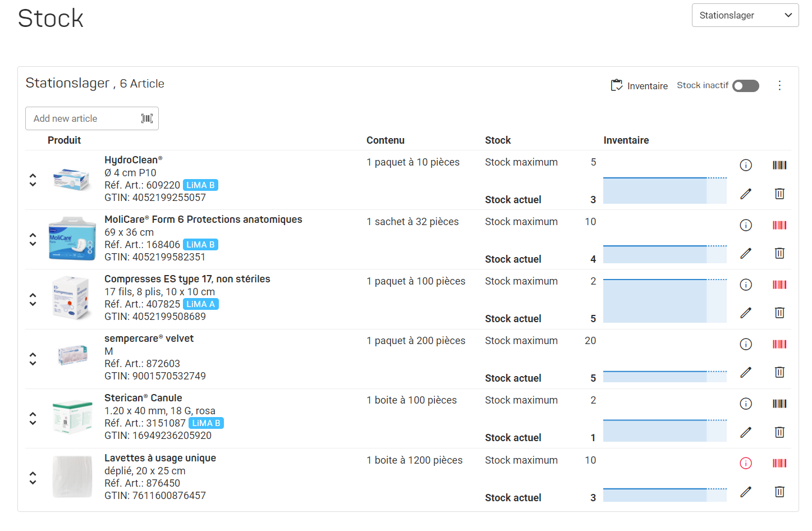The image size is (812, 531).
Task: Click barcode icon for Sterican Canule
Action: click(779, 404)
